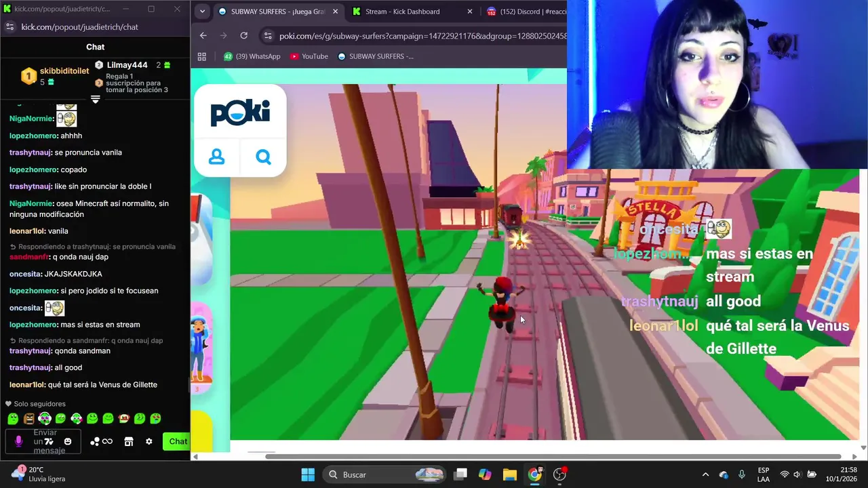This screenshot has width=868, height=488.
Task: Open ESP LAA language input switcher
Action: (764, 474)
